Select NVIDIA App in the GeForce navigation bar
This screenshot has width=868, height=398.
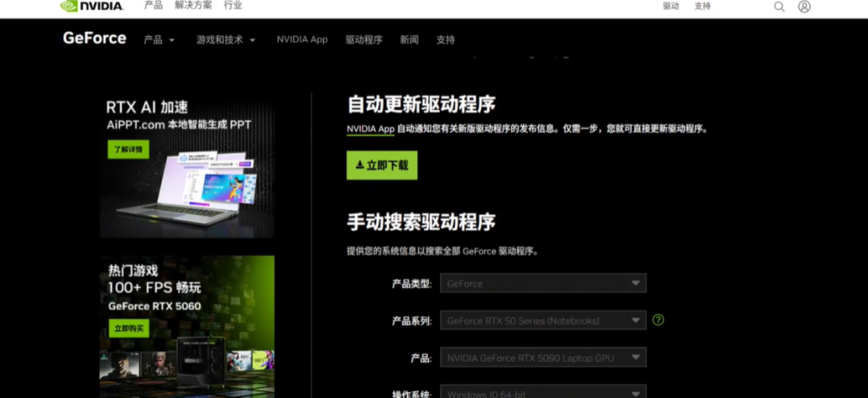coord(302,40)
